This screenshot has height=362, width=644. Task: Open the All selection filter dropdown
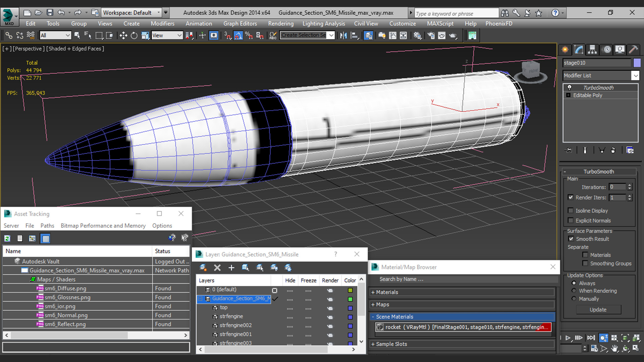[55, 35]
